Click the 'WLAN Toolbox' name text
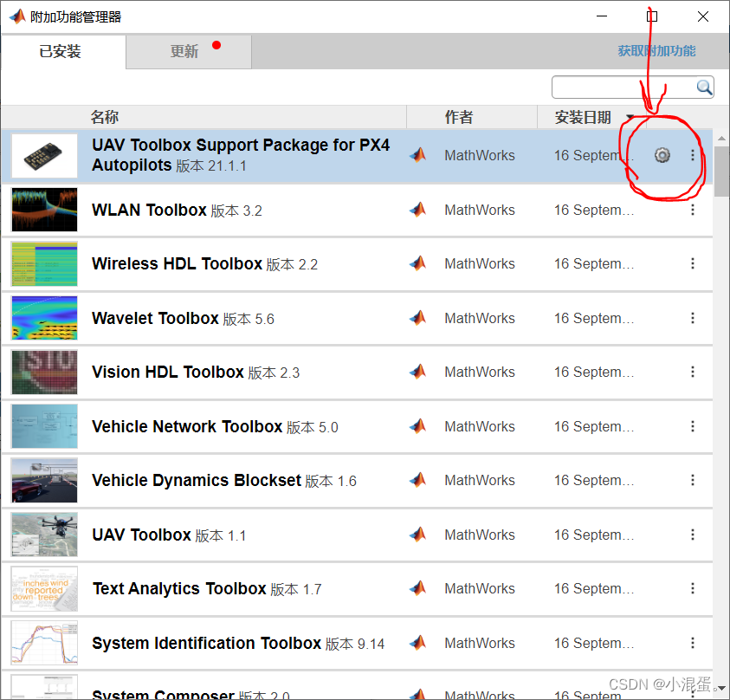 [x=149, y=210]
